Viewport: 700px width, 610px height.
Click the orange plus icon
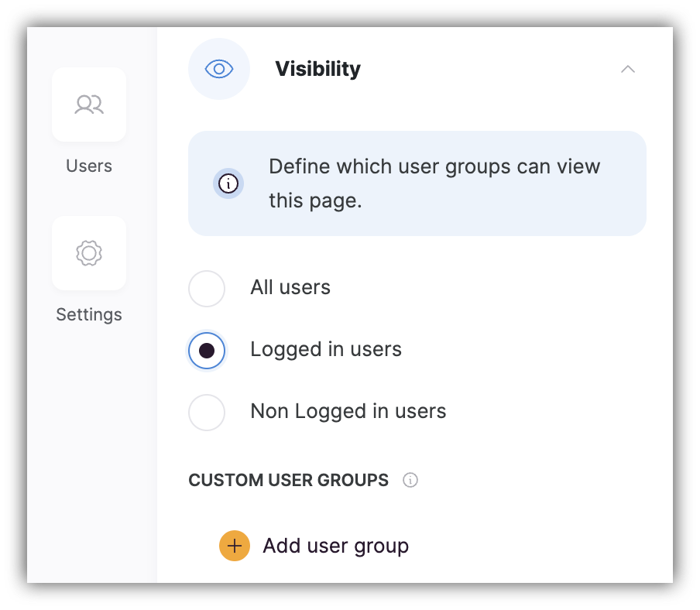pos(234,545)
